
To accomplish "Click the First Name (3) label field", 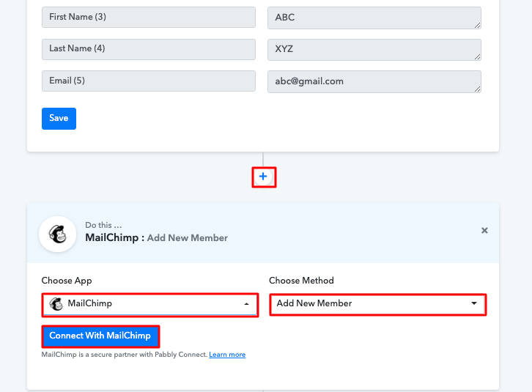I will pos(149,18).
